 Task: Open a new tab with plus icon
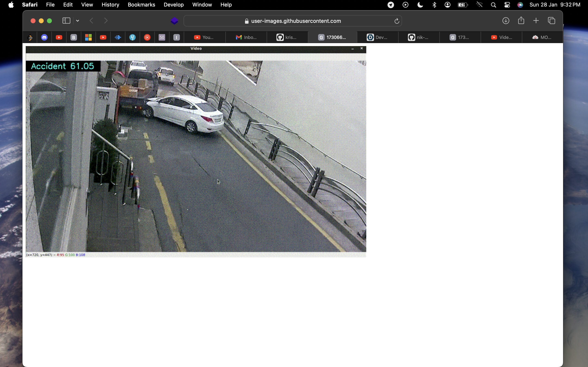tap(536, 21)
